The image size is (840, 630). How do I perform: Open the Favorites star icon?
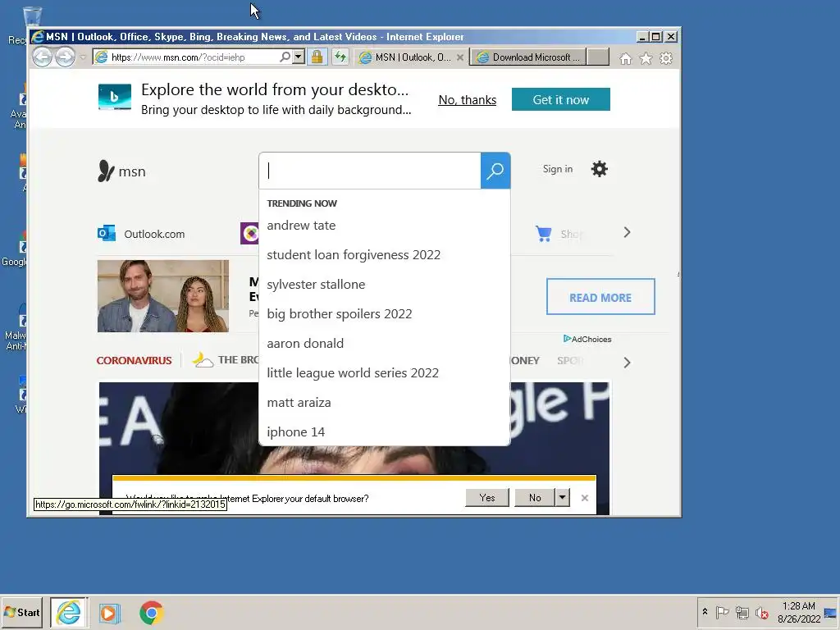[x=646, y=58]
